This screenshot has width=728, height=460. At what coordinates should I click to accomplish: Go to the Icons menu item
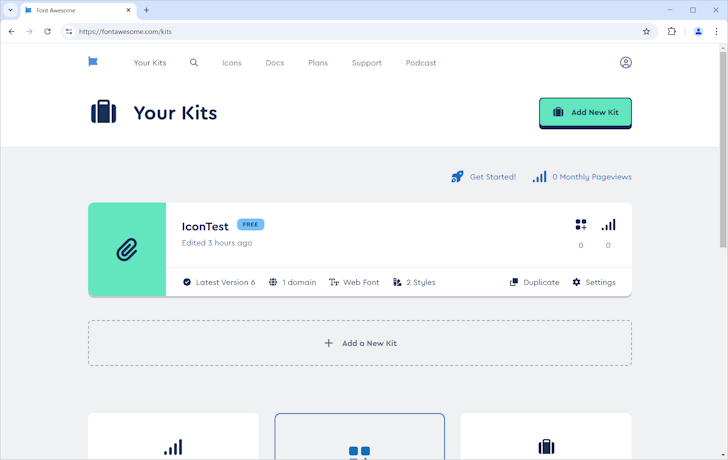pos(232,63)
